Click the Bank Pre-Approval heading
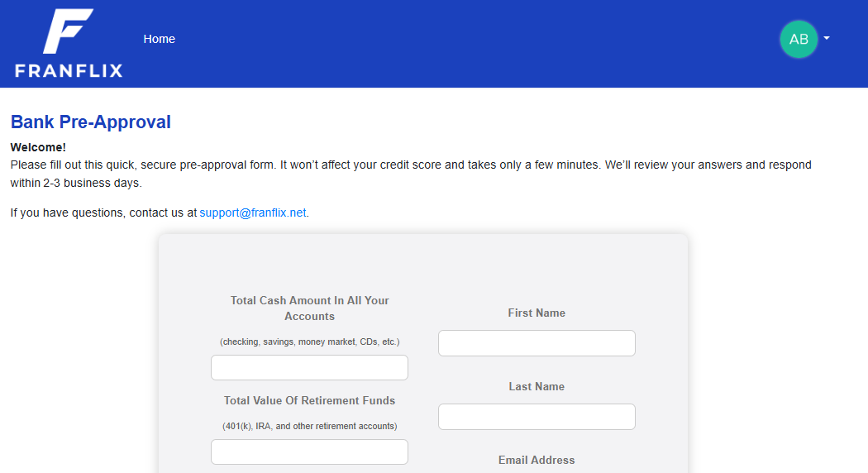This screenshot has width=868, height=473. [91, 122]
